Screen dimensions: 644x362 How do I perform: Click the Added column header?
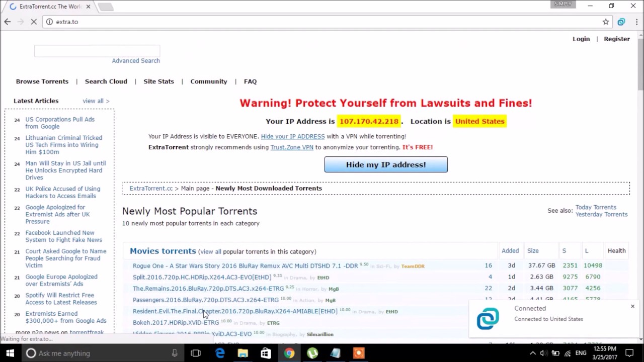point(510,251)
